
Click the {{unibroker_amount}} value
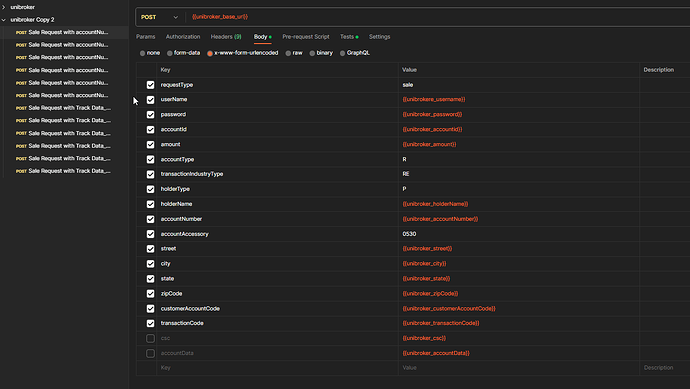click(x=429, y=144)
